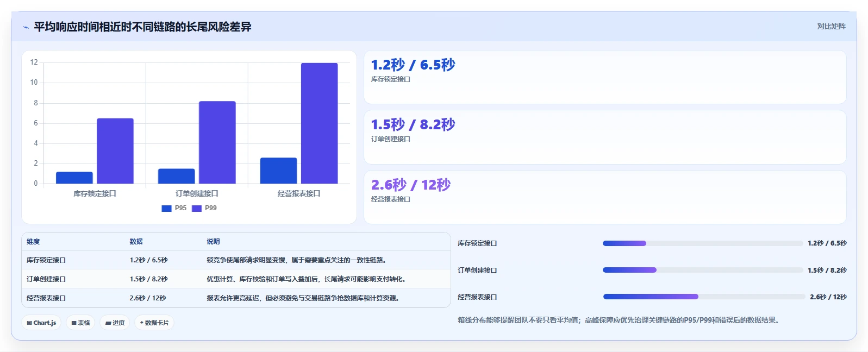Image resolution: width=868 pixels, height=352 pixels.
Task: Click the trend icon beside the panel title
Action: tap(26, 27)
